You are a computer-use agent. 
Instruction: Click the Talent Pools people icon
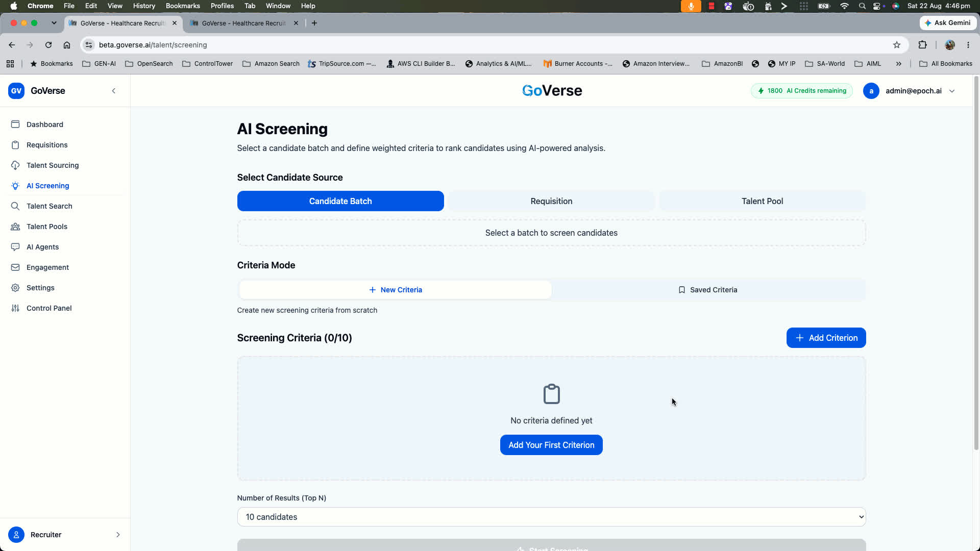15,227
